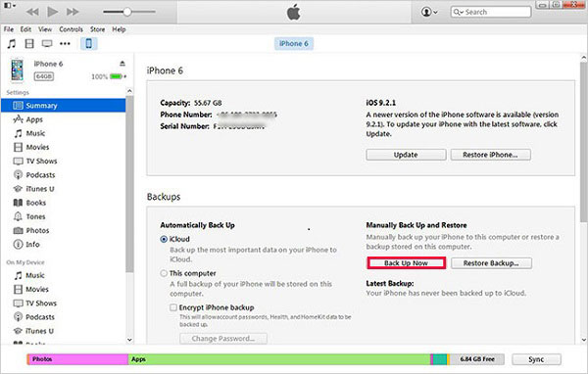Open iTunes U under On My Device
The width and height of the screenshot is (588, 374).
[x=39, y=331]
